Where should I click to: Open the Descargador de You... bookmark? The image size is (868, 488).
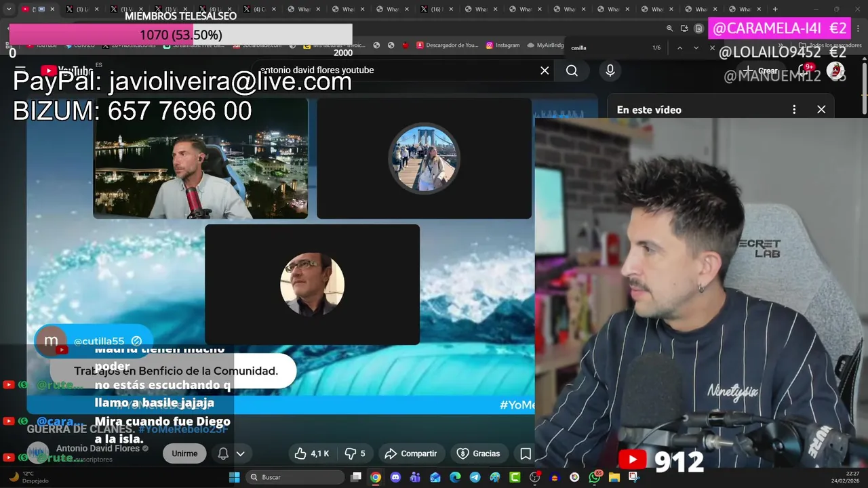(447, 45)
